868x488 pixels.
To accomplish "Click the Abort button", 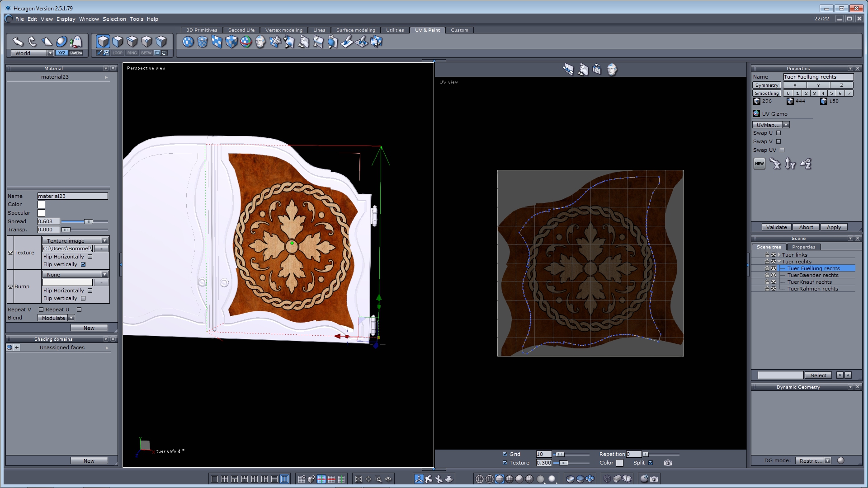I will (806, 227).
